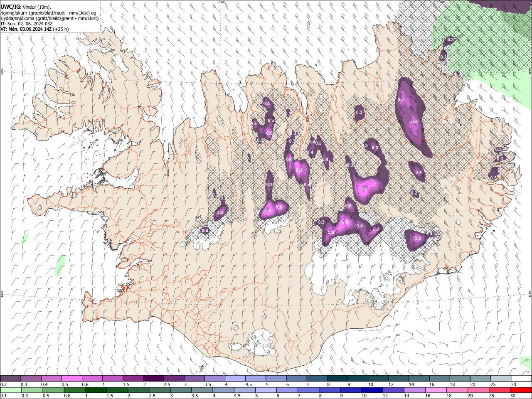Click the 'rigning/skúrir' legend description line

(x=48, y=13)
